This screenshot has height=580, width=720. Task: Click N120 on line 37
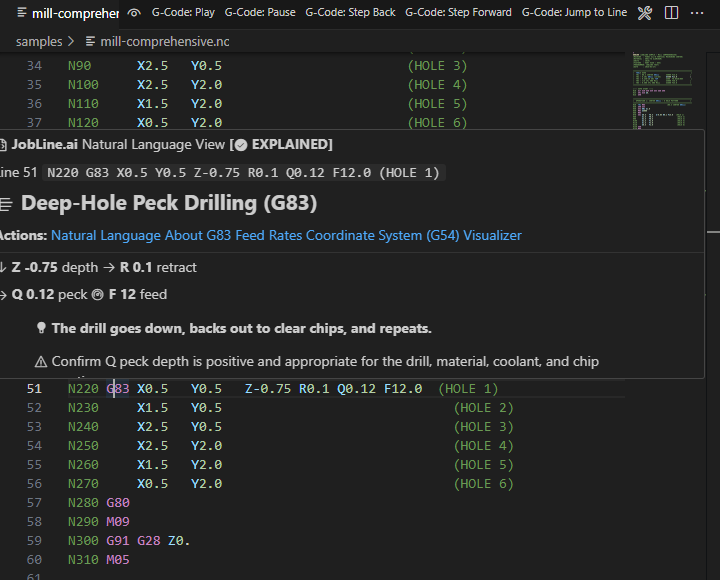click(x=83, y=123)
